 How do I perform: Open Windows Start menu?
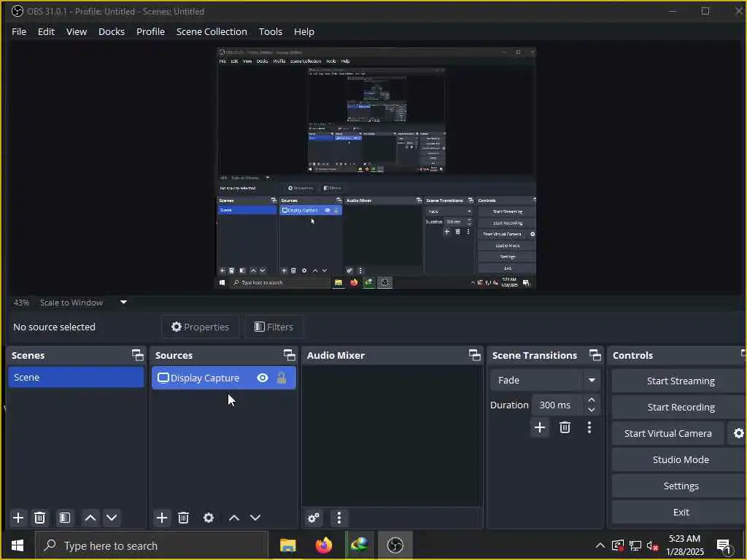pyautogui.click(x=18, y=545)
